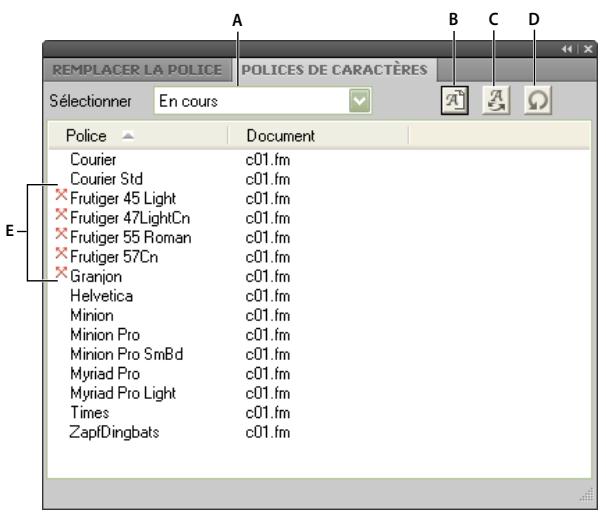Select the Myriad Pro Light row
The image size is (606, 512).
point(319,393)
